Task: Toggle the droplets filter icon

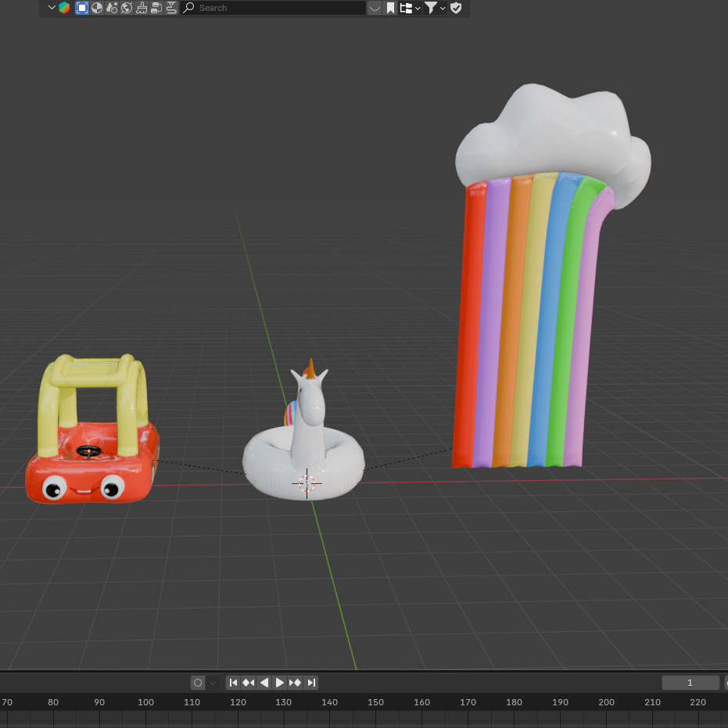Action: [x=111, y=8]
